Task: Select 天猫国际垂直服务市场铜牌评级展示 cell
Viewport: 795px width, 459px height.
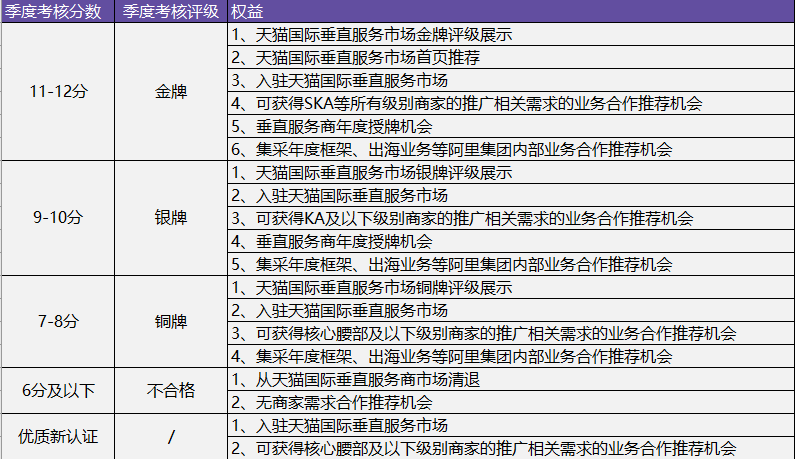Action: (x=511, y=288)
